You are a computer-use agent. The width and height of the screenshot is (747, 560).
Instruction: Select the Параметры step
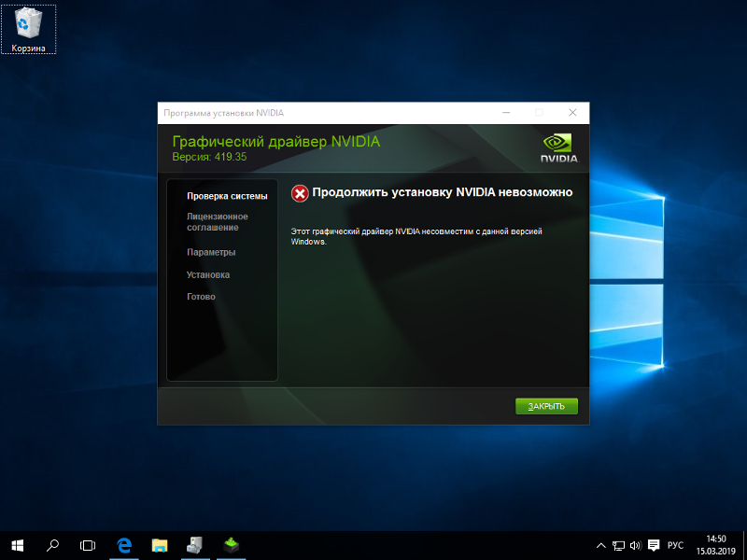click(211, 252)
